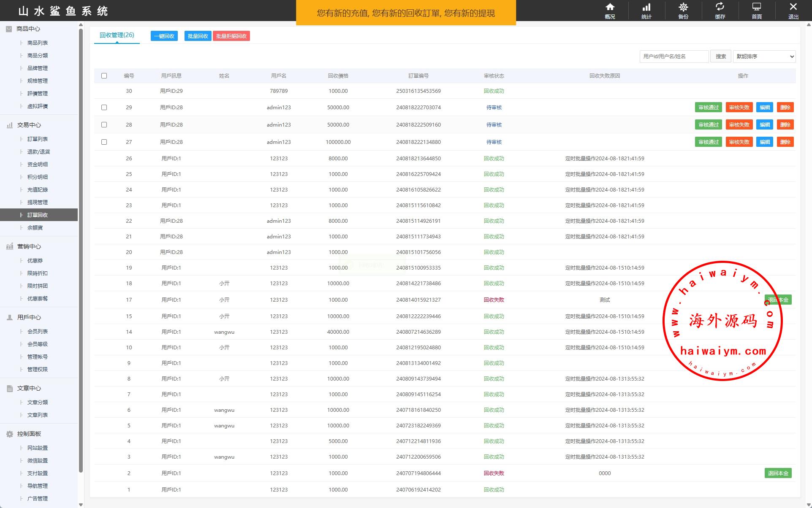Viewport: 812px width, 508px height.
Task: Click the 批量拒絕回收 red button
Action: (231, 36)
